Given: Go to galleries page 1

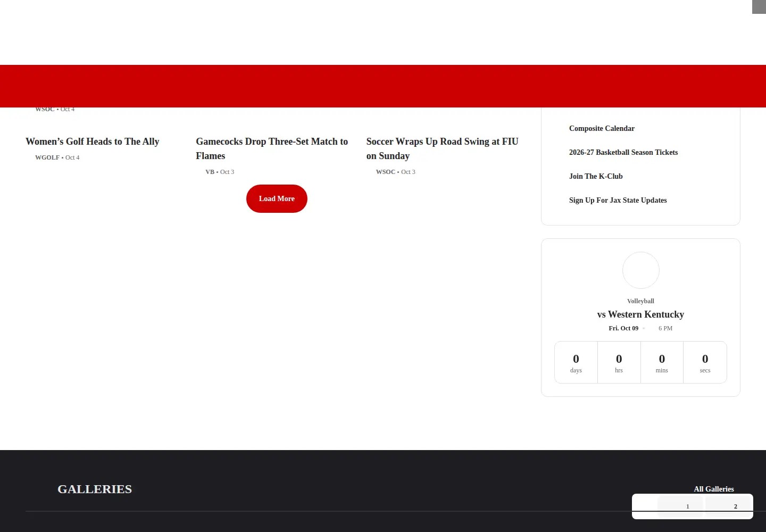Looking at the screenshot, I should tap(681, 506).
